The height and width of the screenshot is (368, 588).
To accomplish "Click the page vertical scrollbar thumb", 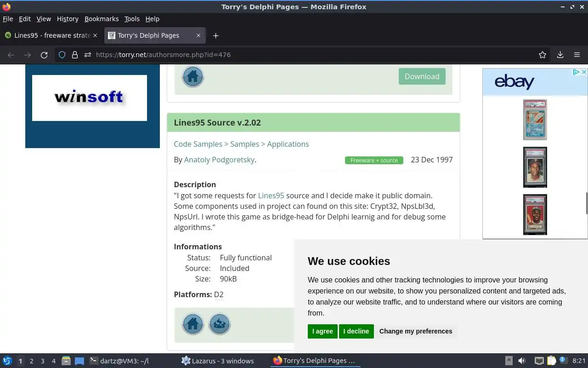I will [586, 203].
